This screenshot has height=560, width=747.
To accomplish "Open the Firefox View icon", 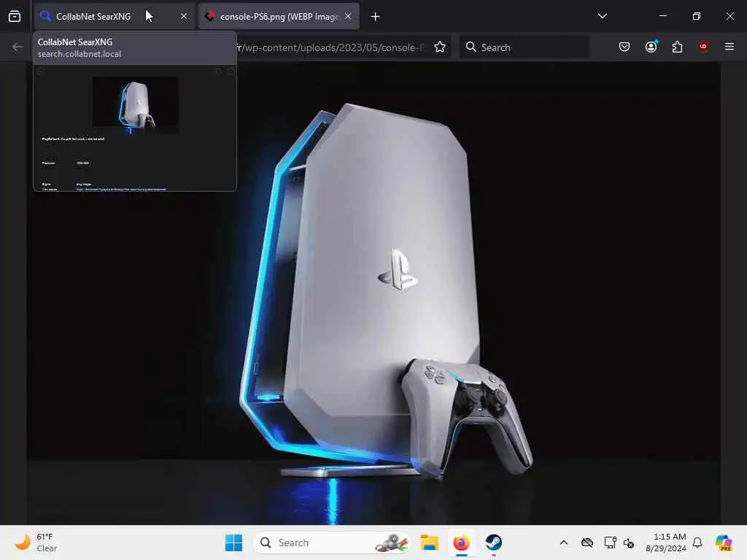I will 15,17.
